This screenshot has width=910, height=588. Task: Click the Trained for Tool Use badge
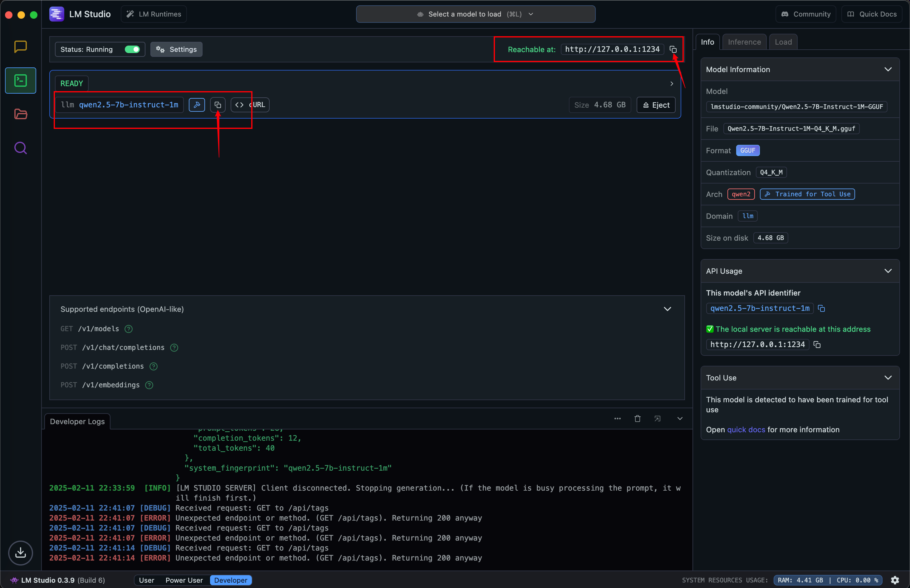[807, 194]
